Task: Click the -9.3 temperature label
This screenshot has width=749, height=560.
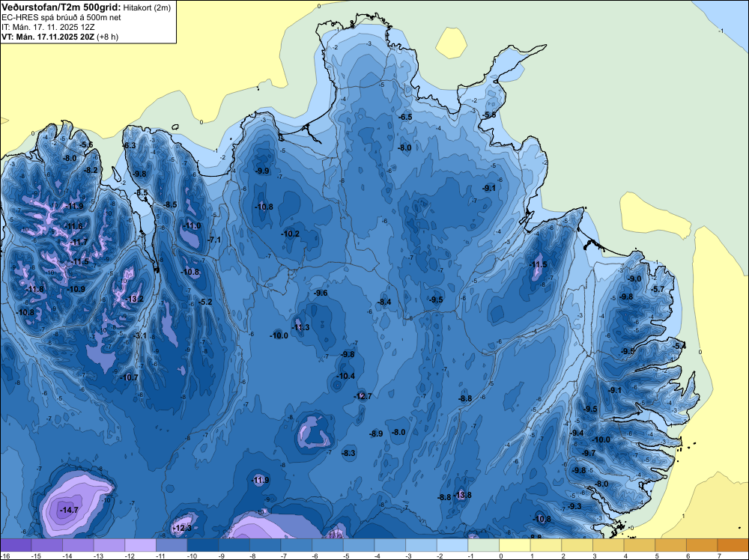Action: (x=574, y=507)
